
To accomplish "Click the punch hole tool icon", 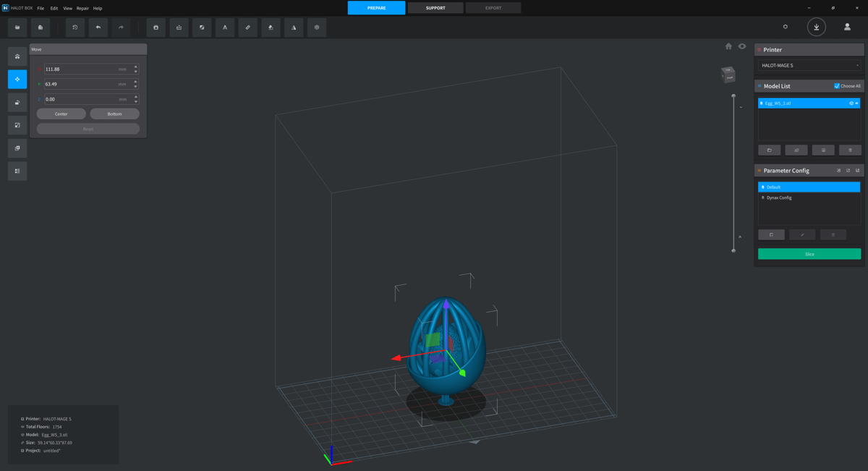I will pyautogui.click(x=179, y=27).
